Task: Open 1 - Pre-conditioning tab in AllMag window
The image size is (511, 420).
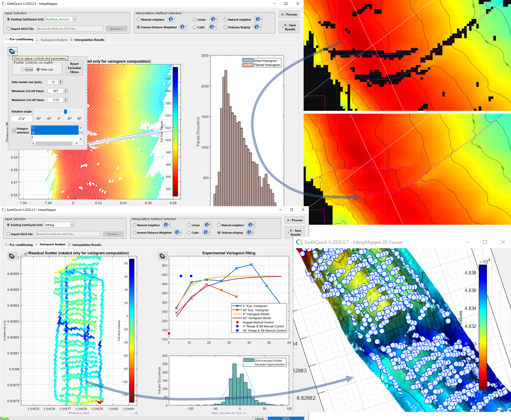Action: point(19,245)
